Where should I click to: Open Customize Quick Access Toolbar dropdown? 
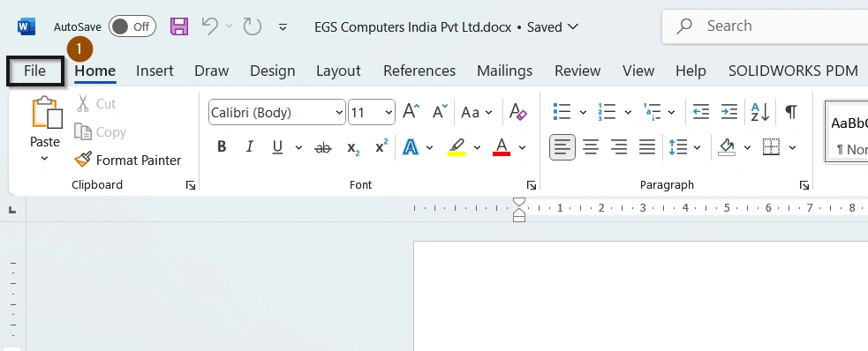(283, 26)
